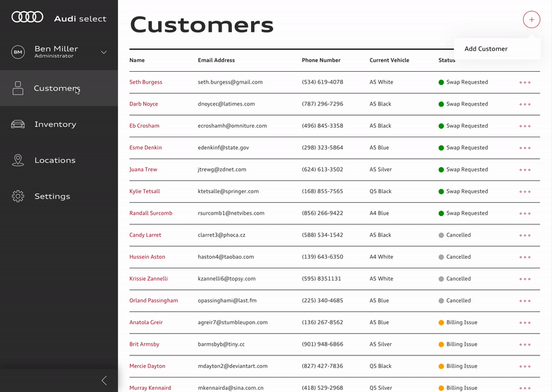Open Darb Noyce's customer profile

[x=144, y=104]
